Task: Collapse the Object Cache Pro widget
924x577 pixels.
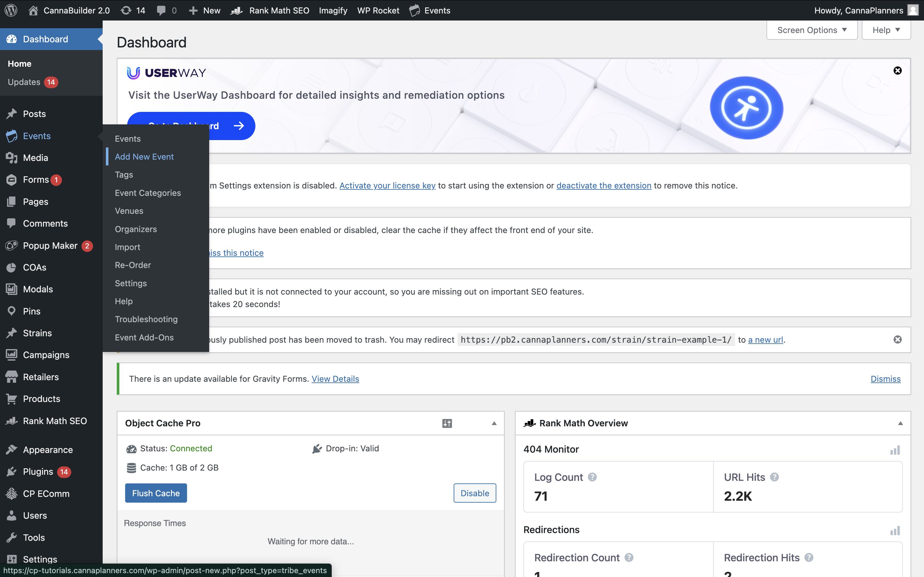Action: (494, 423)
